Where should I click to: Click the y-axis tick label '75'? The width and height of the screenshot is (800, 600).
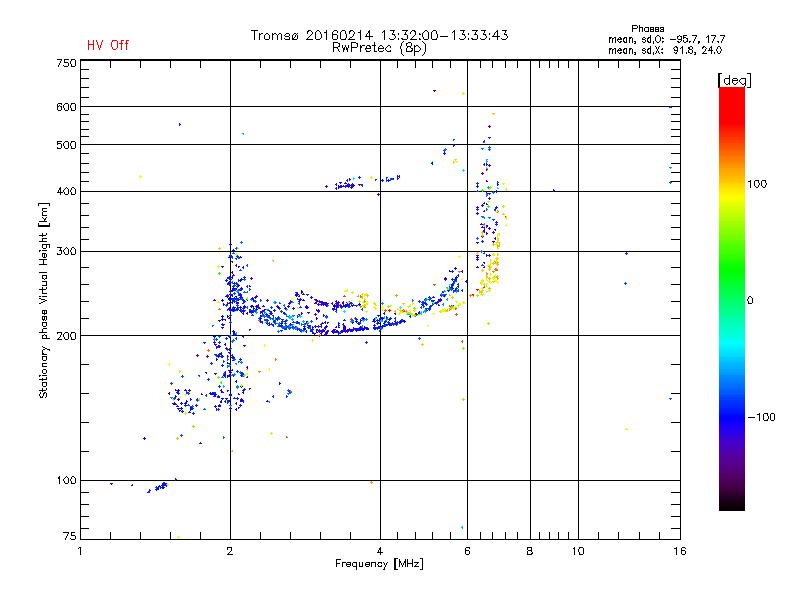coord(70,536)
